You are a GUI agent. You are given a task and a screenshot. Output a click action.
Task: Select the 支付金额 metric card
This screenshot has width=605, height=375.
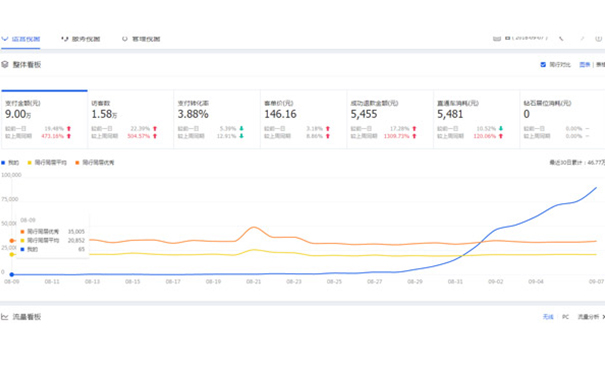click(44, 119)
